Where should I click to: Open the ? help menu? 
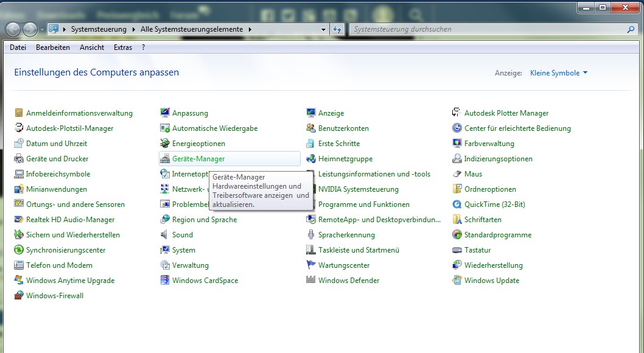click(143, 47)
